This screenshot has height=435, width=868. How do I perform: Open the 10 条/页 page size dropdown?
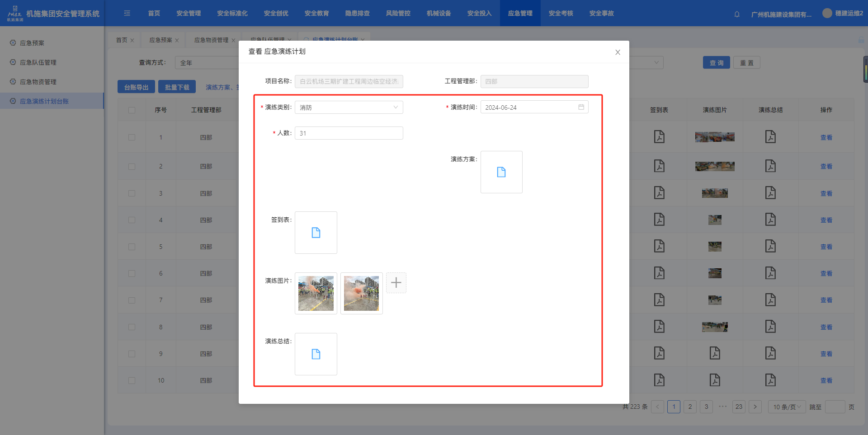pos(787,407)
